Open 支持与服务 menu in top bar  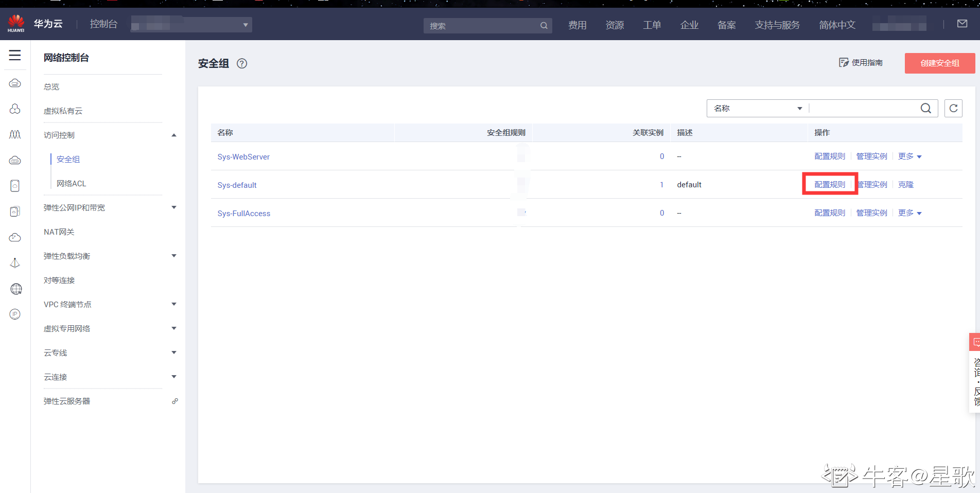[x=777, y=25]
